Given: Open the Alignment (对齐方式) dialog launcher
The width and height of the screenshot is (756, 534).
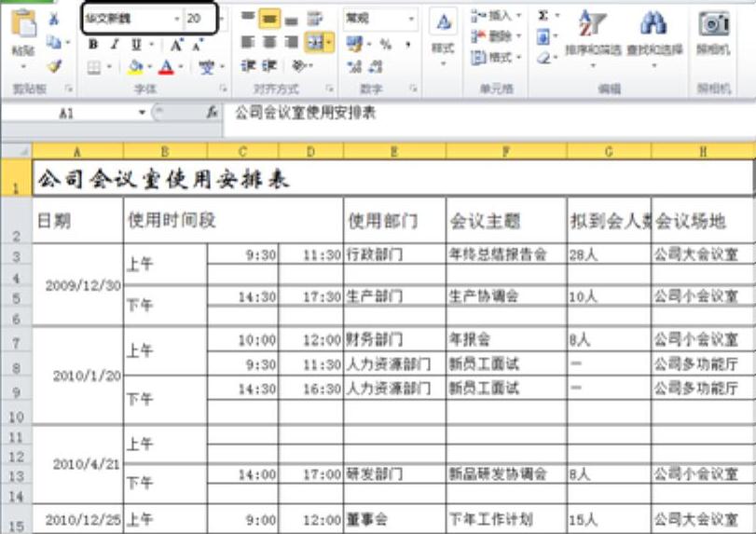Looking at the screenshot, I should [329, 89].
